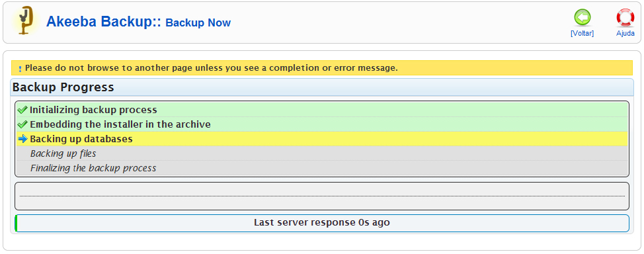
Task: Select the 'Backing up databases' step
Action: coord(322,139)
